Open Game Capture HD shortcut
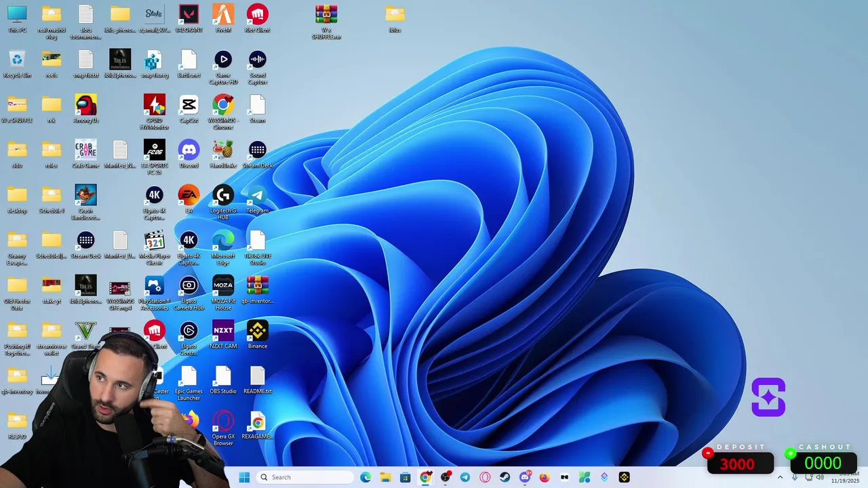This screenshot has height=488, width=868. 223,66
